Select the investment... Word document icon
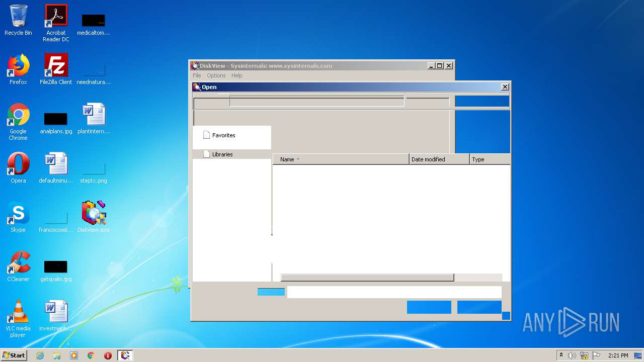This screenshot has height=362, width=644. [x=56, y=316]
